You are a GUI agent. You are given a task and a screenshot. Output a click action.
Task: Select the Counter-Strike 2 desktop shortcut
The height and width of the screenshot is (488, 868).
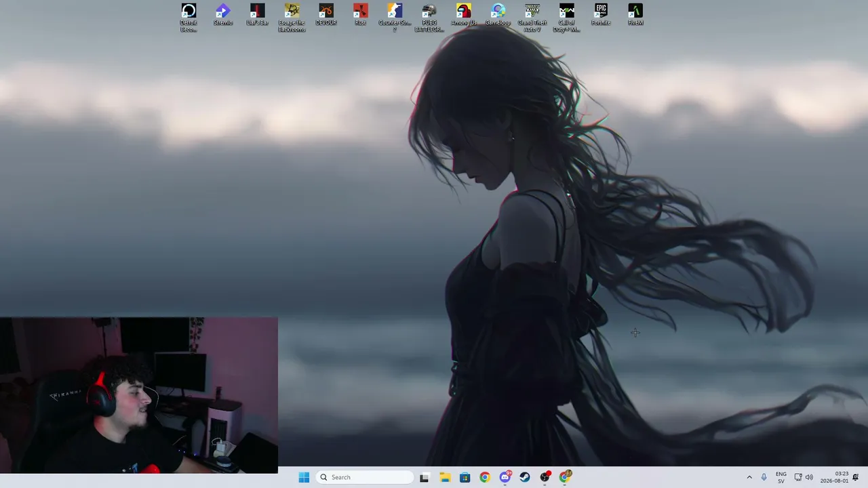[x=395, y=18]
